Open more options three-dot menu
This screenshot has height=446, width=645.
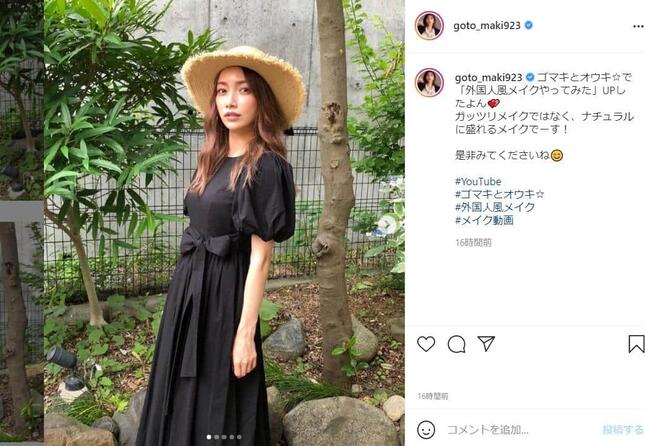(x=638, y=26)
